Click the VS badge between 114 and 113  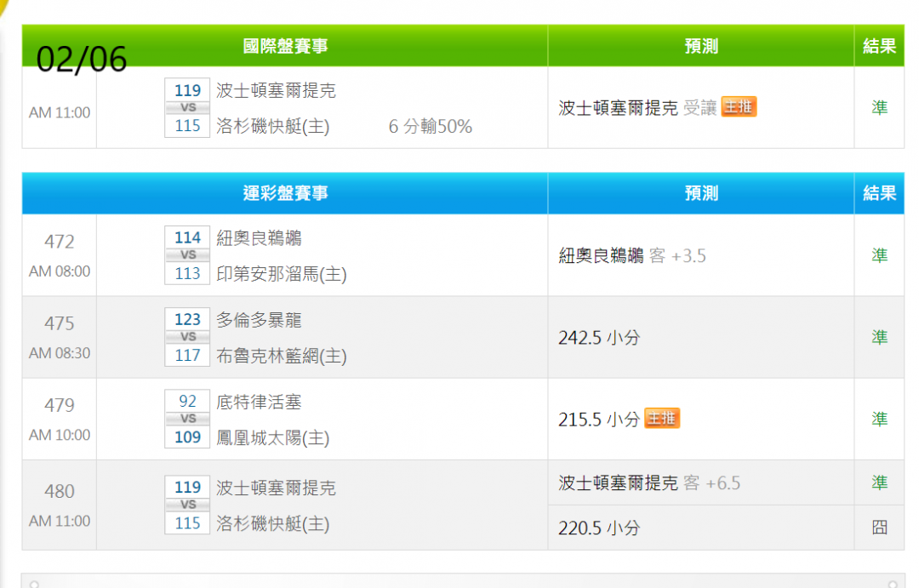[x=187, y=255]
